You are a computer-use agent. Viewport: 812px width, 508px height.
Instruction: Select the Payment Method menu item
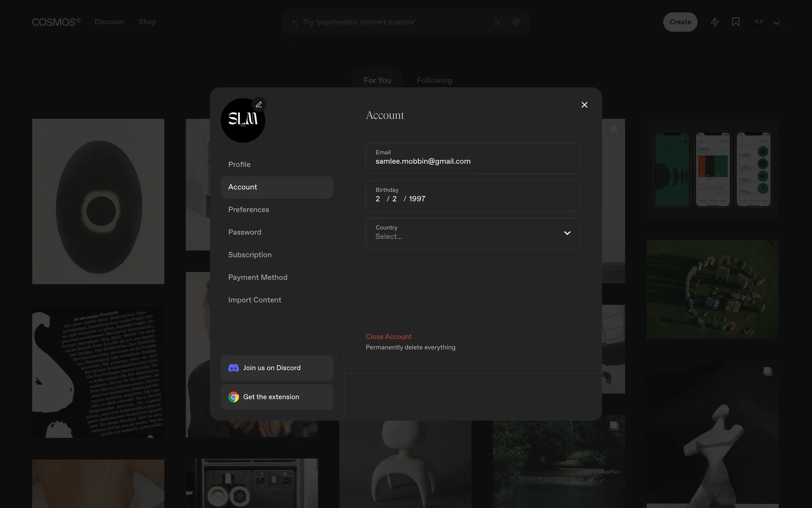(258, 277)
